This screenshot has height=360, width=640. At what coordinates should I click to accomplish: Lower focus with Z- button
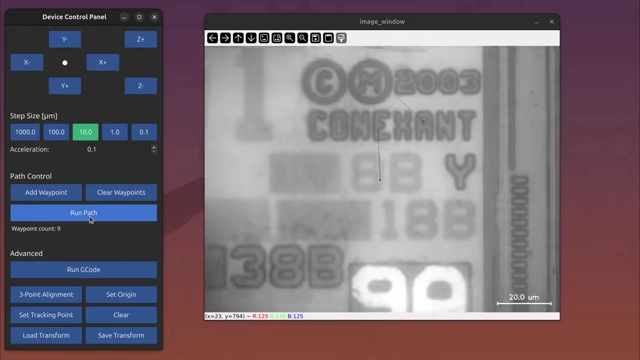click(141, 86)
